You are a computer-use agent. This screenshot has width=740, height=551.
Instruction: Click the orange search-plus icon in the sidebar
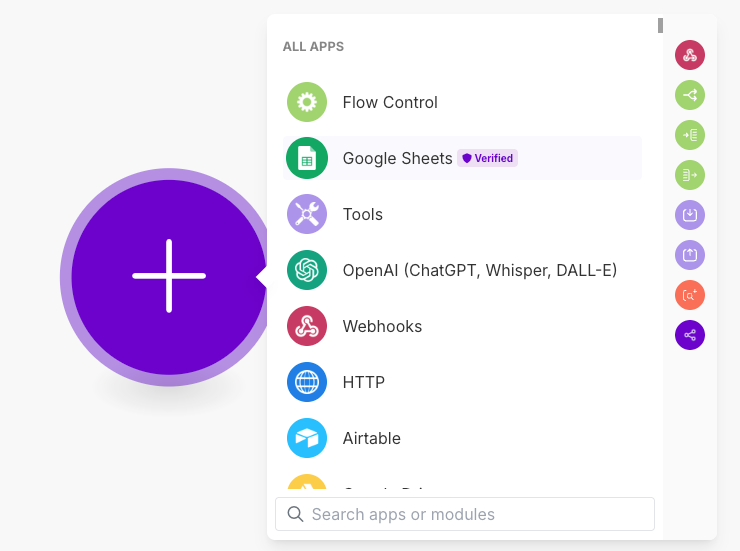690,295
